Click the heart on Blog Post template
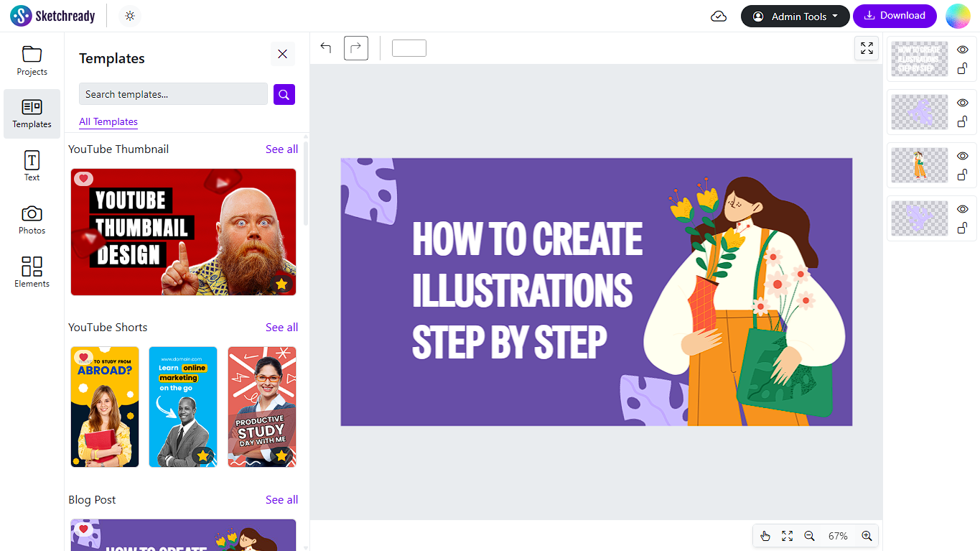 (84, 529)
